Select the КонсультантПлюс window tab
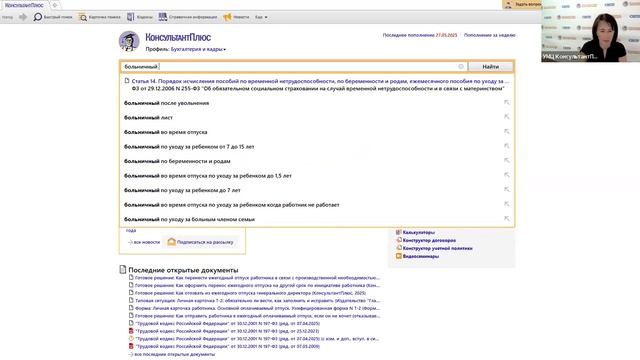This screenshot has width=640, height=360. (x=24, y=5)
